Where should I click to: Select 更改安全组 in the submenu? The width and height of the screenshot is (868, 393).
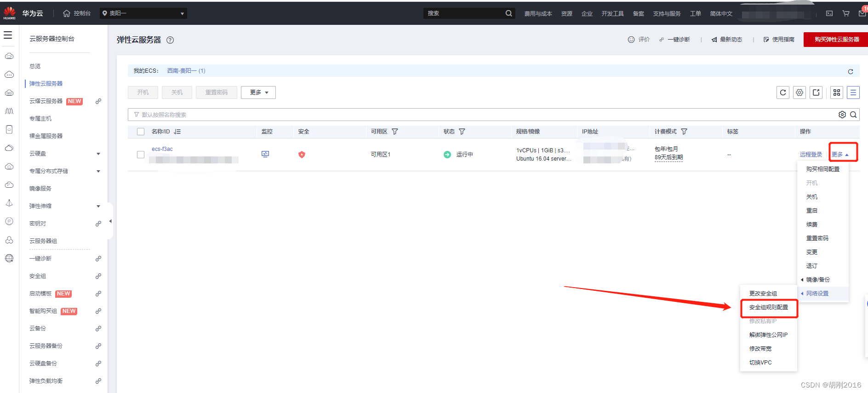[x=763, y=294]
